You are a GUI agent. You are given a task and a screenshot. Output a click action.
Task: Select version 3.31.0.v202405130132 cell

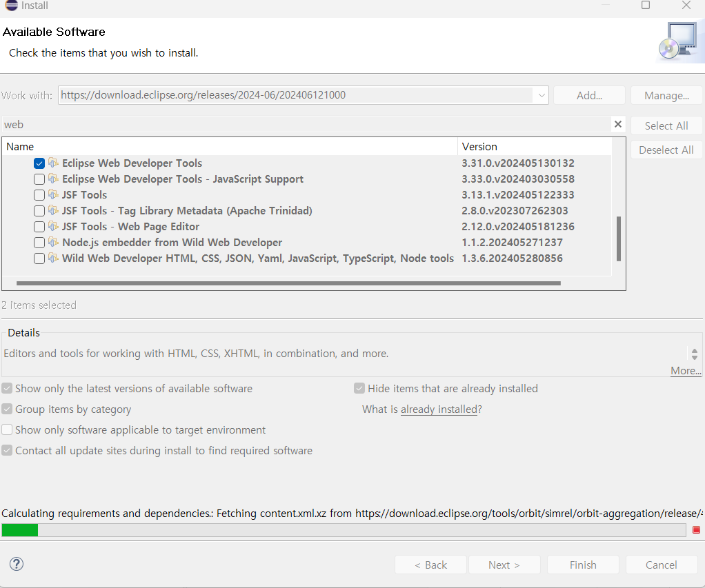coord(518,163)
